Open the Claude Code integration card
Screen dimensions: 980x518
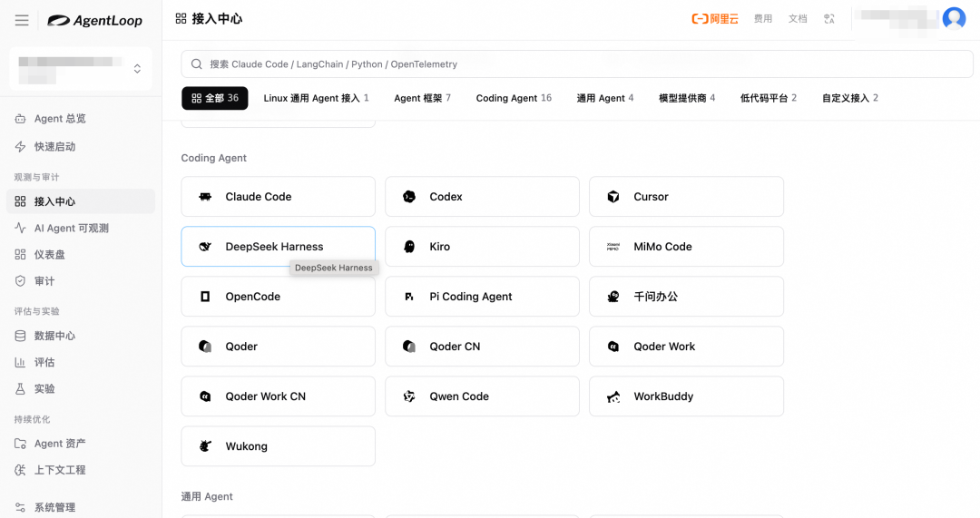(279, 197)
